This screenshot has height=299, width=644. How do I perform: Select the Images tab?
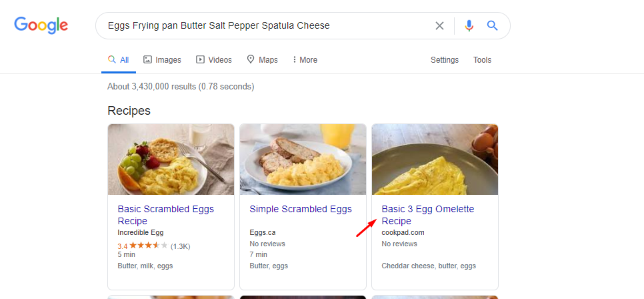coord(162,60)
